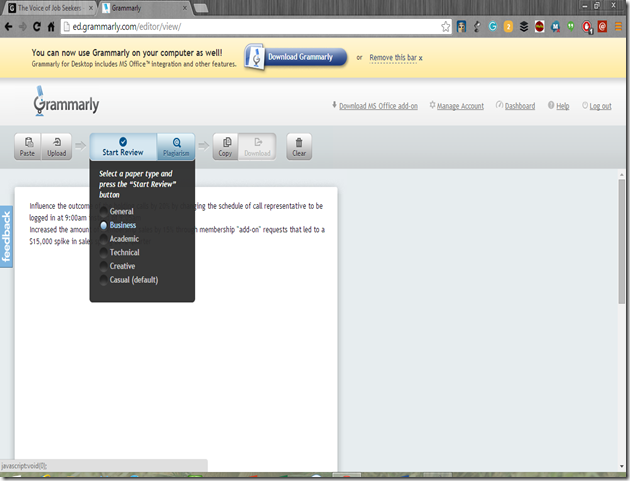The image size is (630, 481).
Task: Start the review with Start Review
Action: pyautogui.click(x=123, y=147)
